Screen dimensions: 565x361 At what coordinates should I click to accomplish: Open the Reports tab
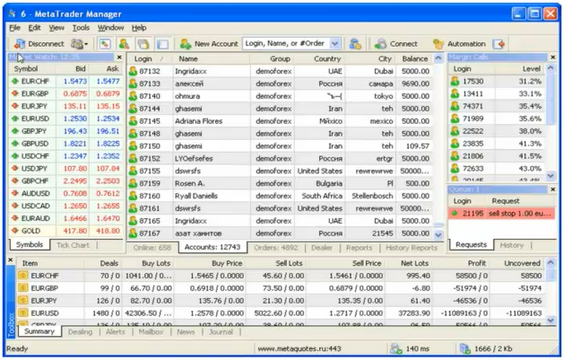click(359, 248)
